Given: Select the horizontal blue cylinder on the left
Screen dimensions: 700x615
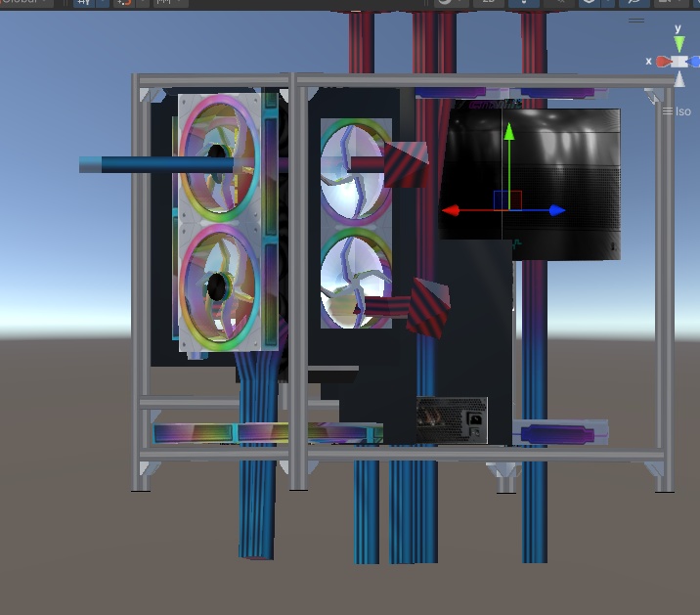Looking at the screenshot, I should coord(156,164).
